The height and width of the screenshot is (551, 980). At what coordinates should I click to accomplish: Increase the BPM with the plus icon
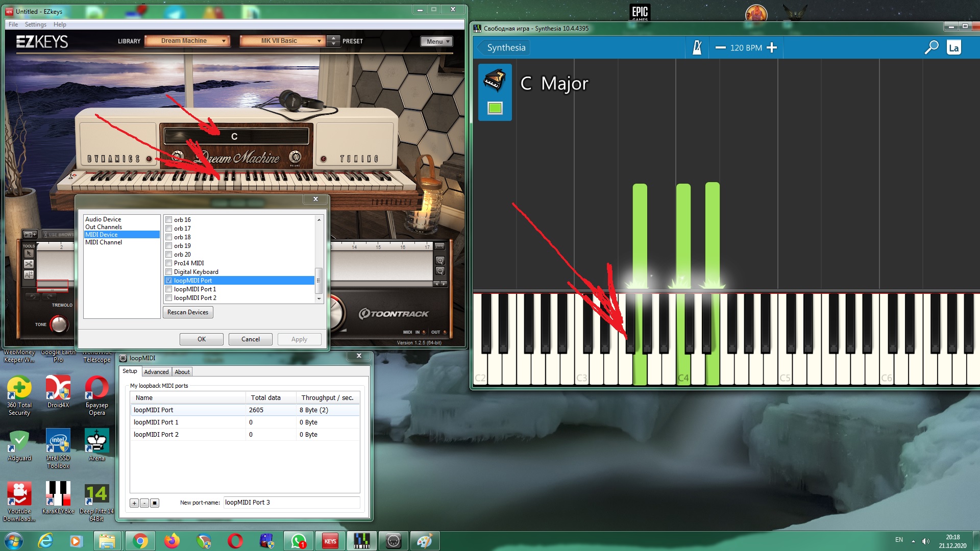(x=772, y=47)
